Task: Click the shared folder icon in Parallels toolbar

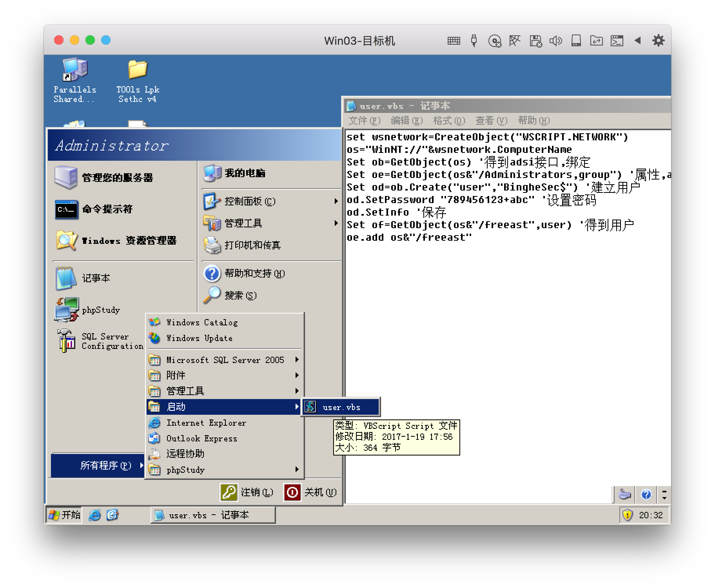Action: pyautogui.click(x=597, y=40)
